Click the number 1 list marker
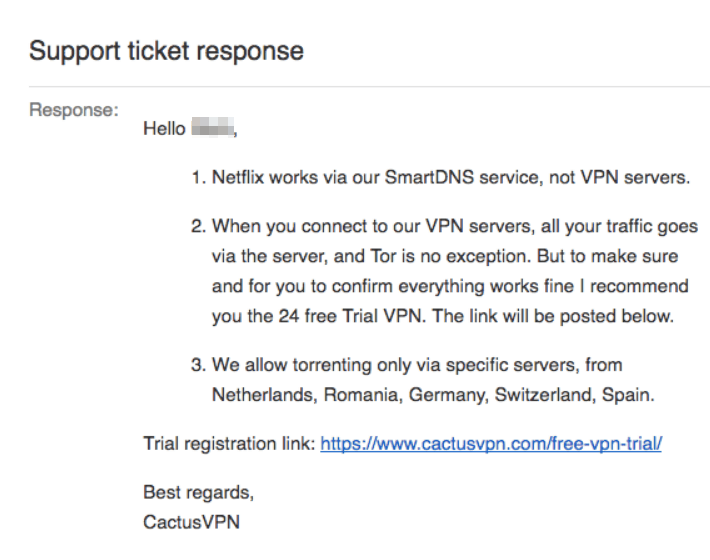The height and width of the screenshot is (560, 710). click(199, 177)
